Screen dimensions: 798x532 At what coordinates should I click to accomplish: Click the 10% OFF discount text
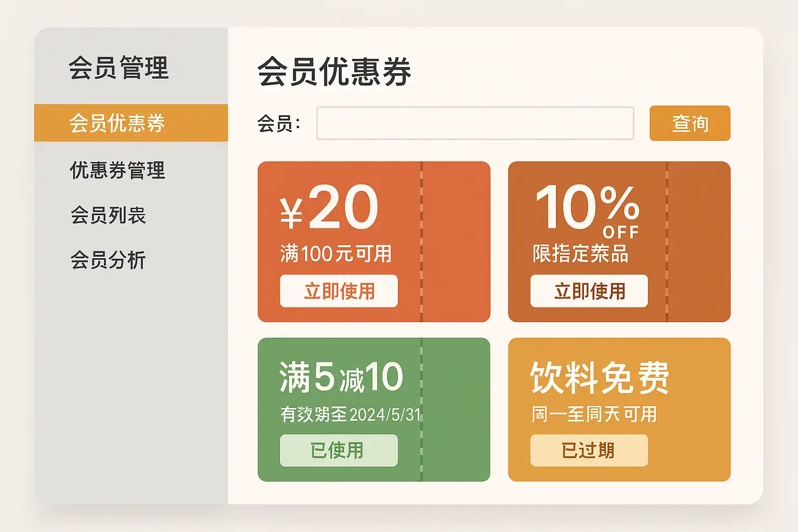[587, 209]
